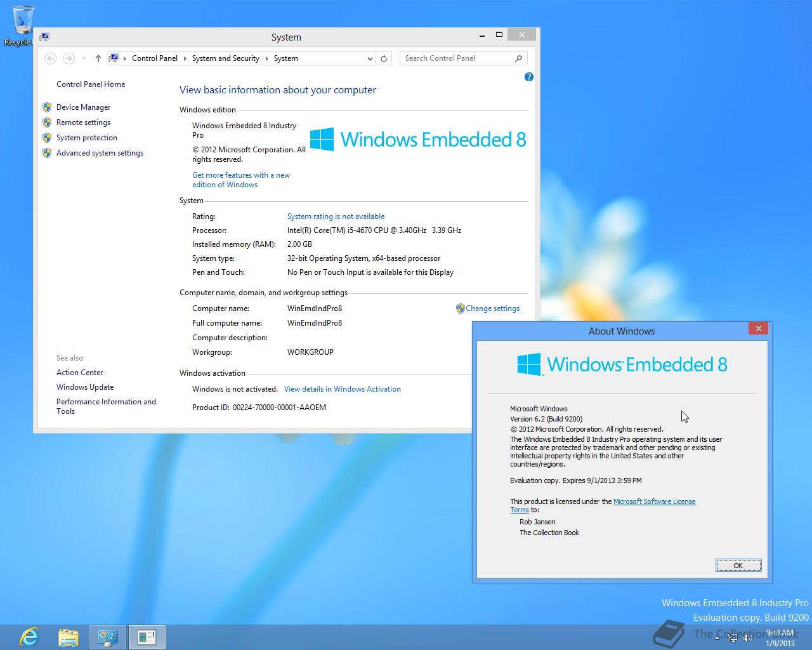Open View details in Windows Activation
Screen dimensions: 812x650
pos(343,389)
